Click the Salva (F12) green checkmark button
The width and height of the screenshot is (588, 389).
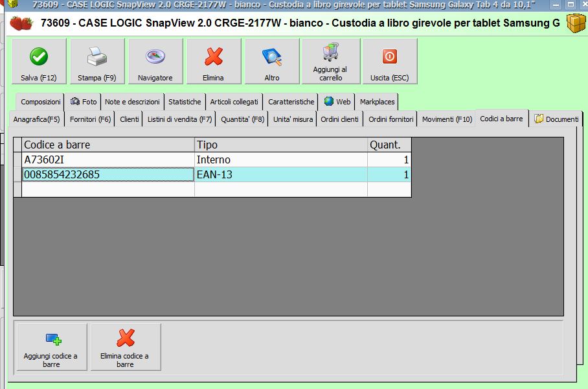coord(39,61)
